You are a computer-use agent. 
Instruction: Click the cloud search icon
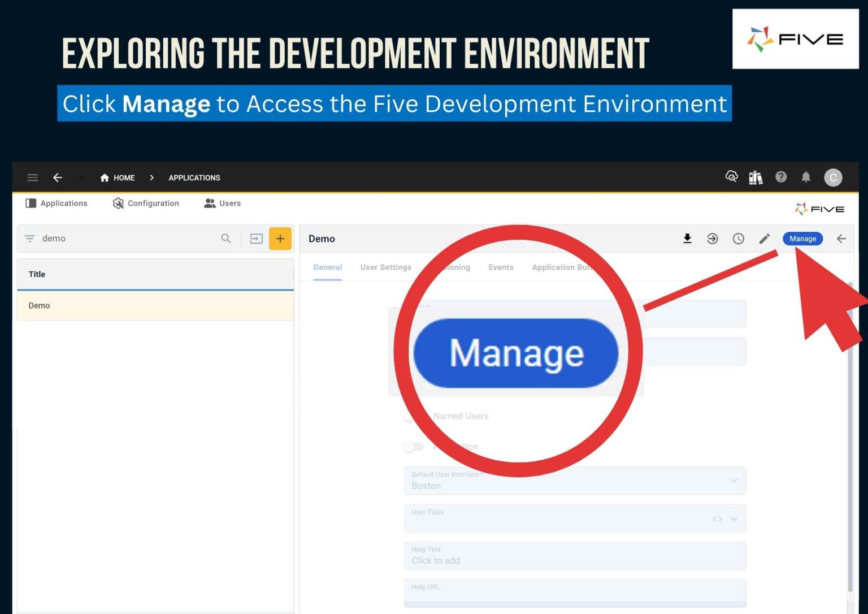(731, 177)
